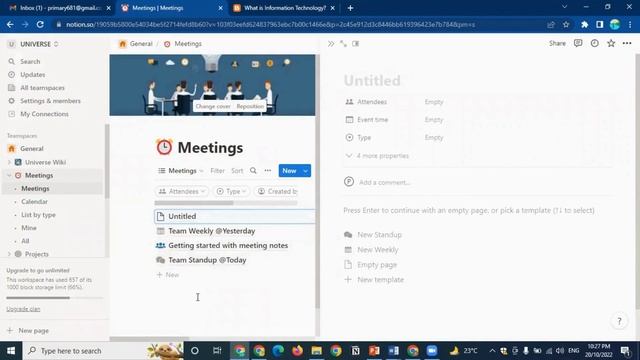
Task: Click the Meetings alarm clock page icon
Action: pos(164,147)
